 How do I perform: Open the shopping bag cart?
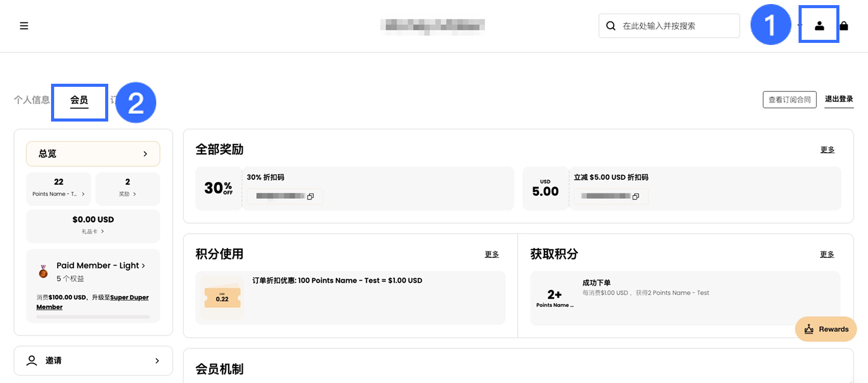(x=844, y=26)
